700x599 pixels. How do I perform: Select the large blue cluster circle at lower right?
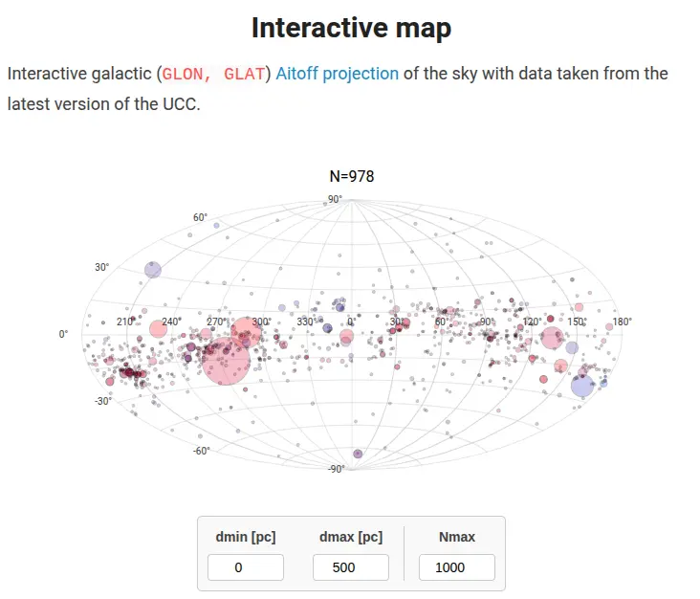(x=582, y=386)
